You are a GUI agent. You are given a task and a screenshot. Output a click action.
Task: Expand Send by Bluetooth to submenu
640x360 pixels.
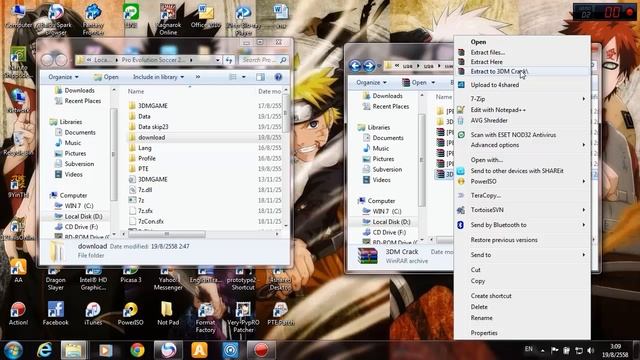[522, 225]
